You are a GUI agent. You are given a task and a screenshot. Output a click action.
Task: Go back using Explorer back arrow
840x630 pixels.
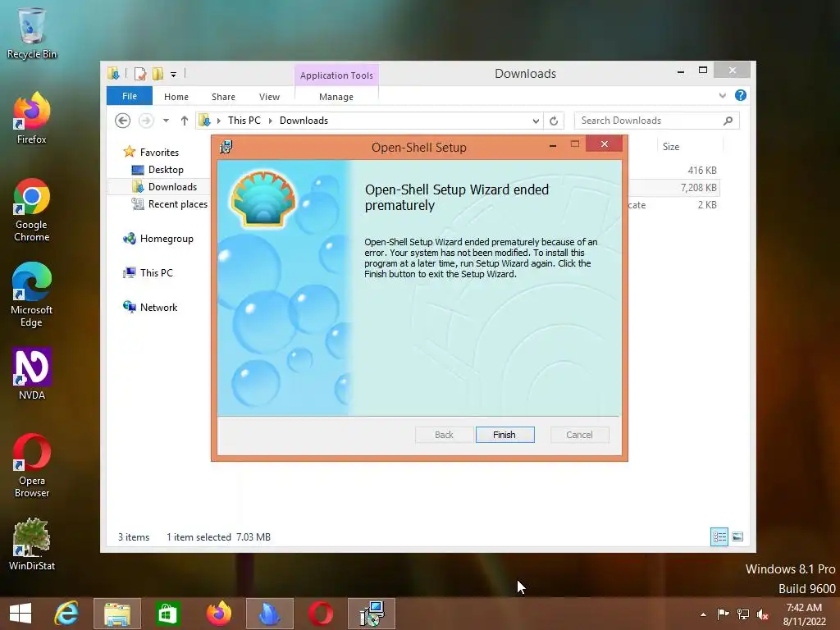pos(123,121)
